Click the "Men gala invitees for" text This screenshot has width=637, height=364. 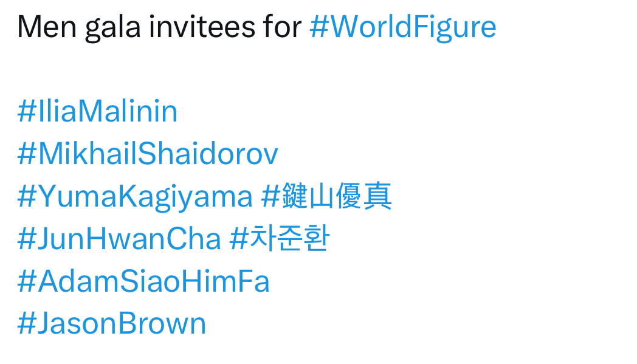point(159,27)
